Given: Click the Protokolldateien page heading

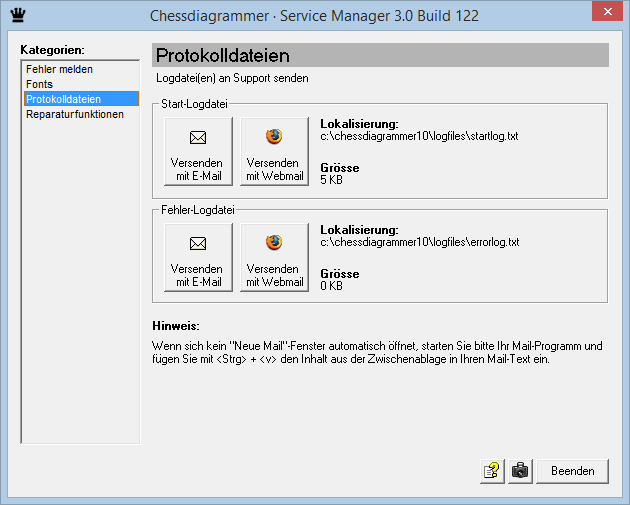Looking at the screenshot, I should pos(223,55).
